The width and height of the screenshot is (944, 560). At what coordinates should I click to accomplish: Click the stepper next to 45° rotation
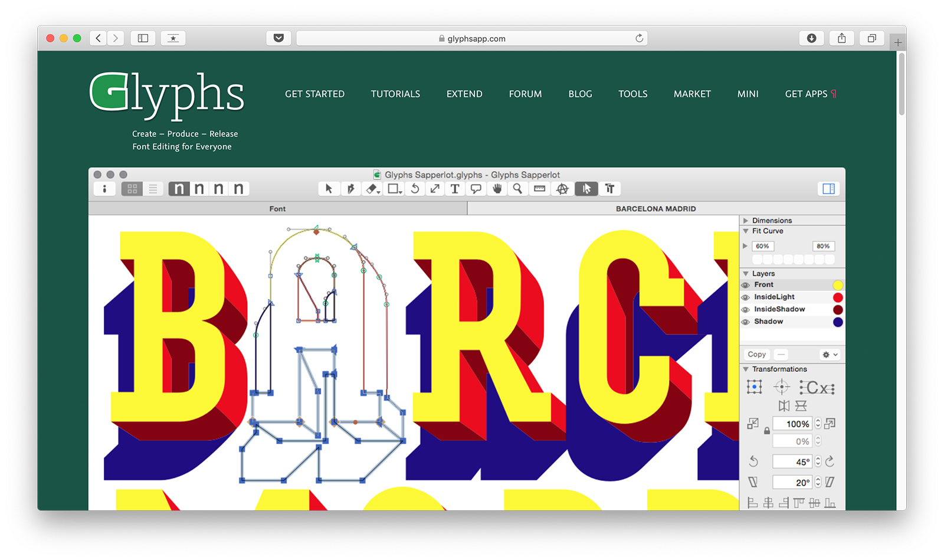pos(818,461)
